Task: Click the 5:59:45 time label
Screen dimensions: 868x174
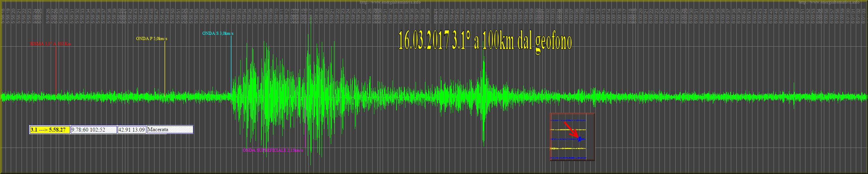Action: tap(457, 16)
